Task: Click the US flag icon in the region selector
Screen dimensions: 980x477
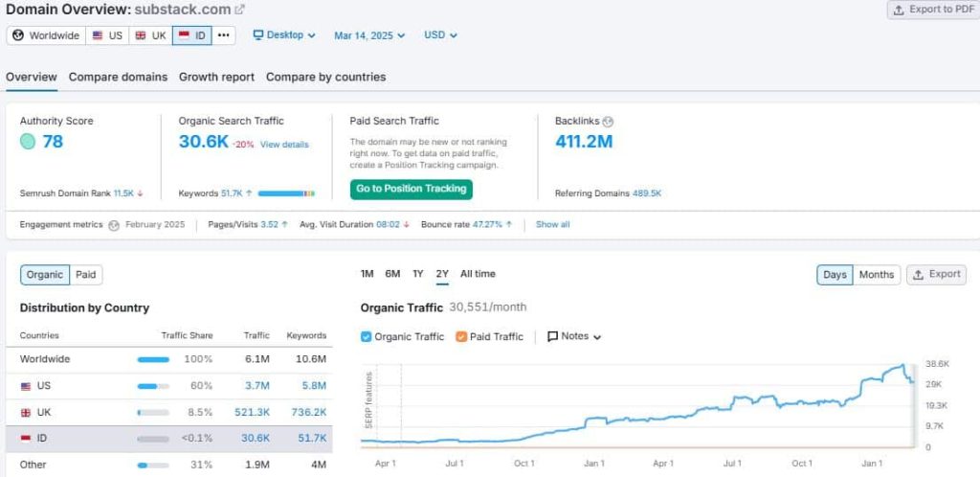Action: (98, 35)
